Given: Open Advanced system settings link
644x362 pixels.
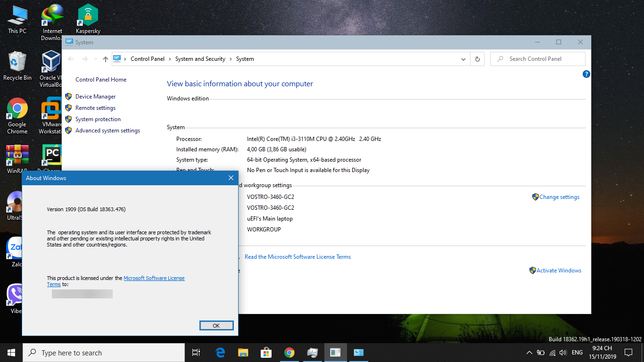Looking at the screenshot, I should (107, 131).
